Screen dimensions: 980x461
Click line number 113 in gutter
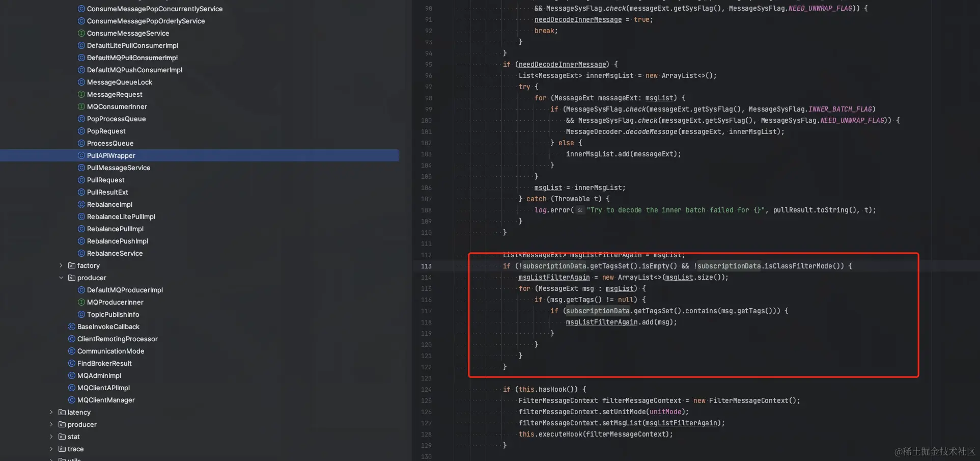[x=426, y=266]
